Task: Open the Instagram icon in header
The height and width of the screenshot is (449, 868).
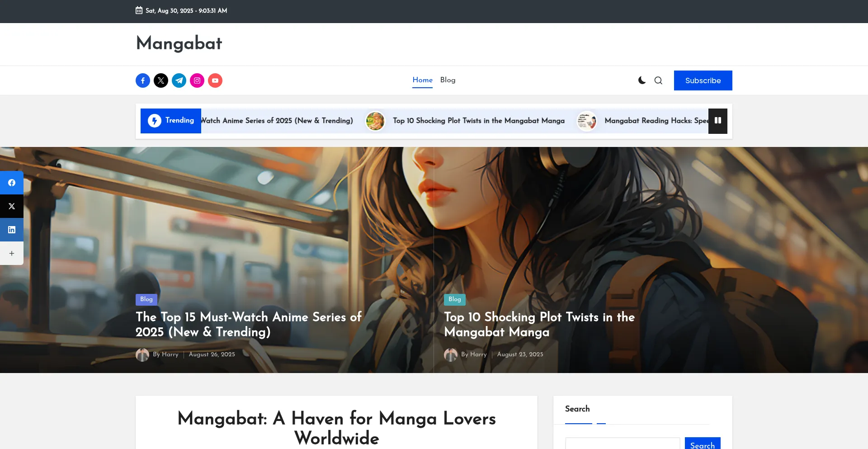Action: click(x=197, y=80)
